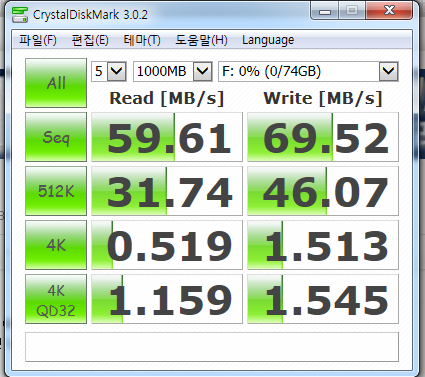Close the CrystalDiskMark window
Viewport: 425px width, 377px height.
[389, 11]
